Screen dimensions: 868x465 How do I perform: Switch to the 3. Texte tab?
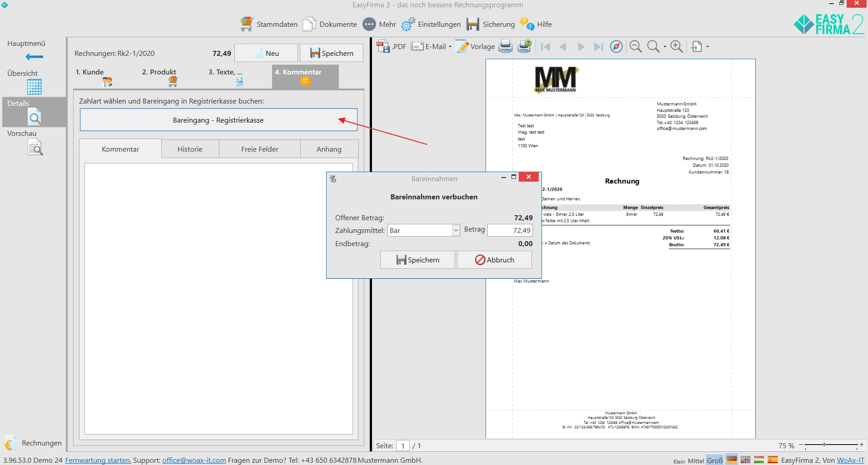click(x=239, y=76)
